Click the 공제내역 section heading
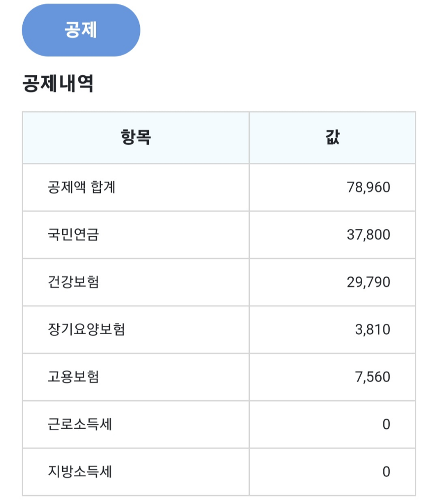Screen dimensions: 438x504 pos(58,84)
